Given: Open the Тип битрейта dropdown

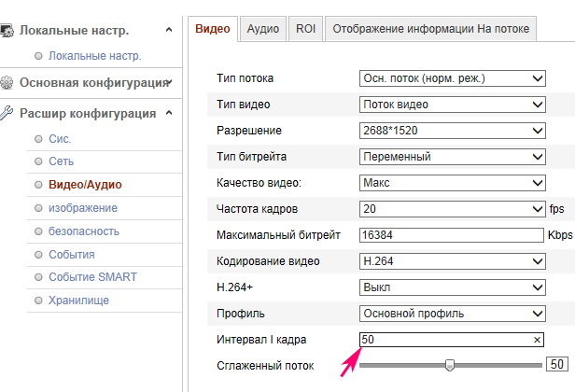Looking at the screenshot, I should click(x=453, y=157).
